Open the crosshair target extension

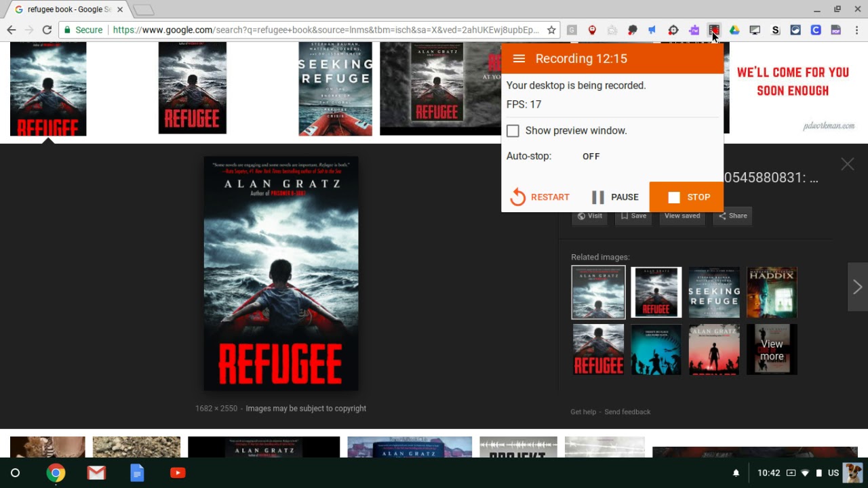[673, 30]
